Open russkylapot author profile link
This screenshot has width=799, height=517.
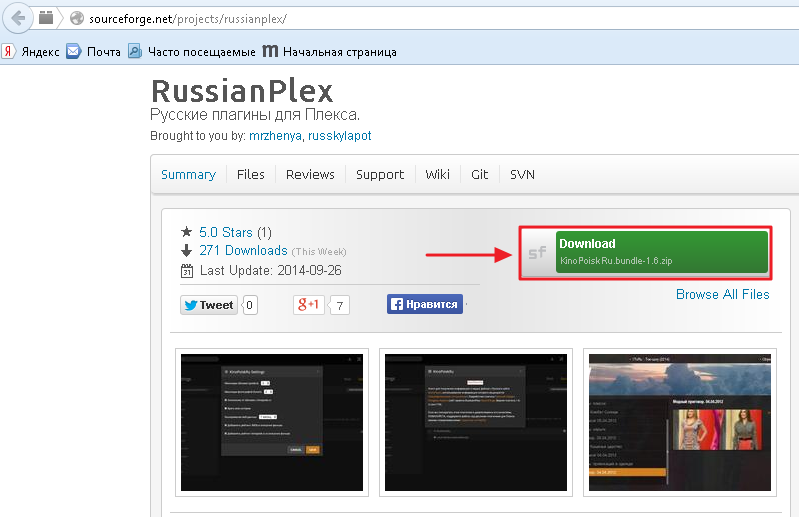(x=339, y=136)
